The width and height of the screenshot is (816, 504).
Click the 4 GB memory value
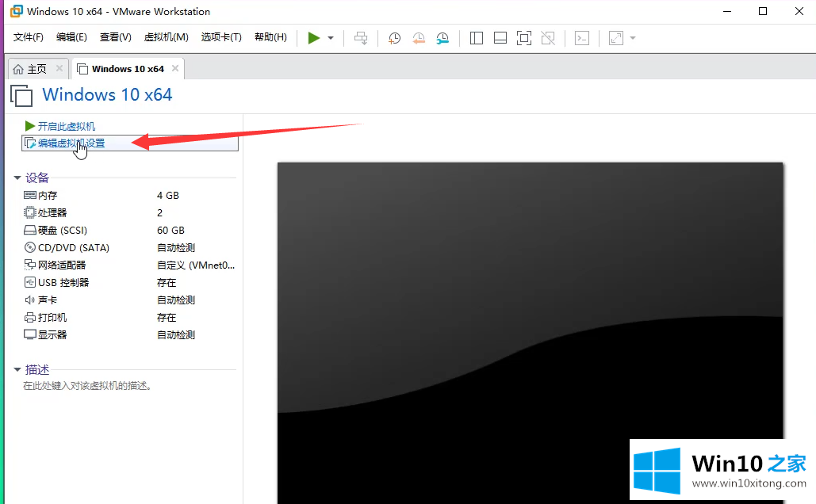[x=168, y=196]
